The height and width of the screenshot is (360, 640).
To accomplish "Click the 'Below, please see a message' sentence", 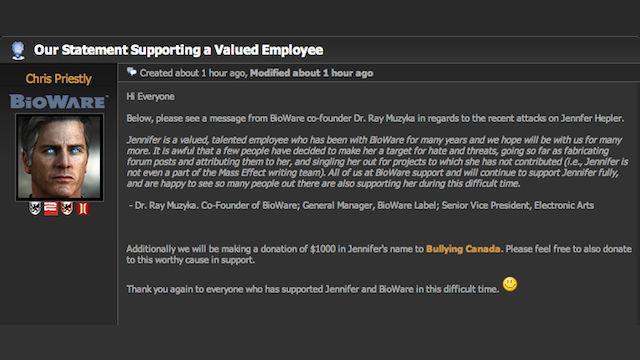I will pos(375,118).
